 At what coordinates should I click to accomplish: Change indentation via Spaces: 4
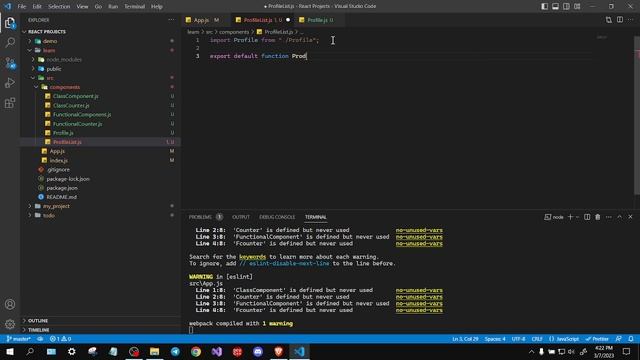coord(495,339)
